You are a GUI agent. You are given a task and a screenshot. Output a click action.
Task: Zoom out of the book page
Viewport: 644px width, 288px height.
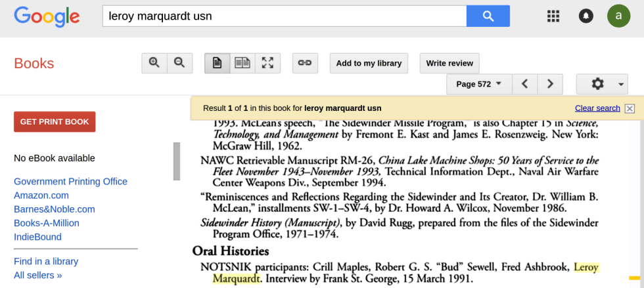[179, 63]
